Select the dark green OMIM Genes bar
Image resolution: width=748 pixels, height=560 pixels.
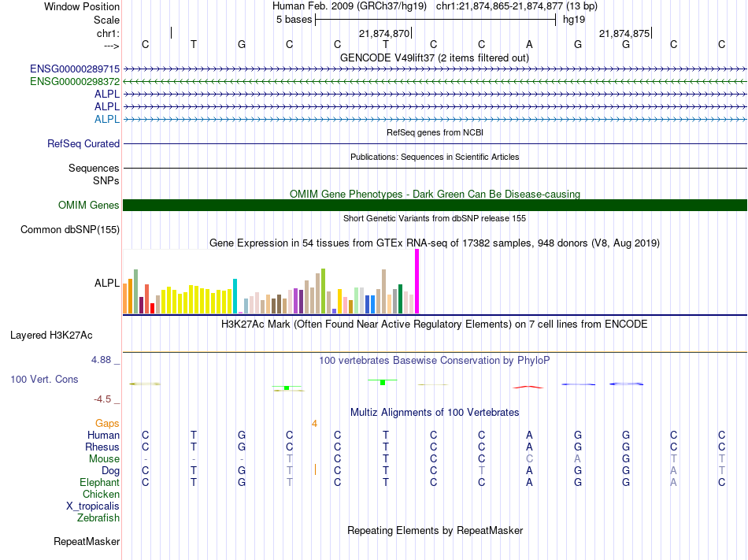pyautogui.click(x=435, y=206)
